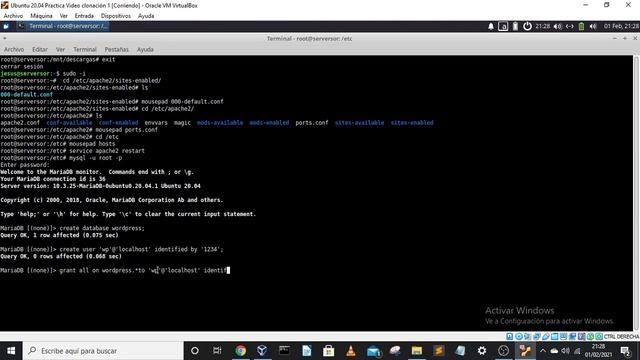Open the terminal Ver menu
The image size is (640, 360).
(60, 49)
